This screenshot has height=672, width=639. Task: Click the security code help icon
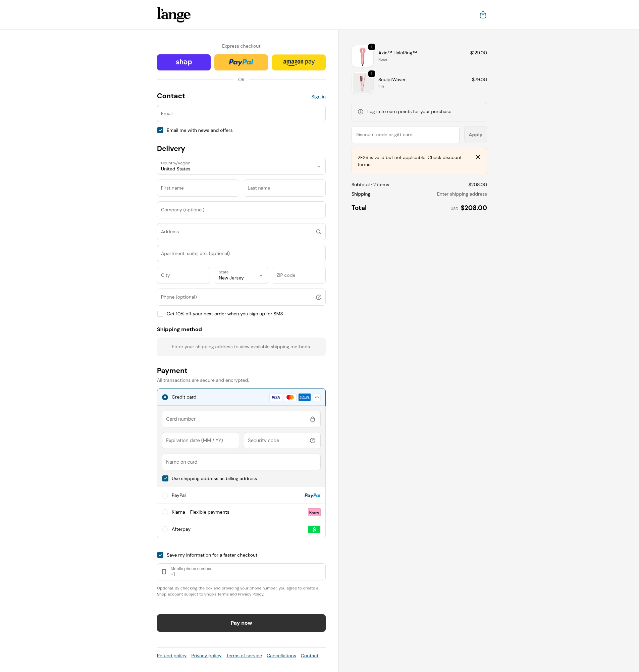click(312, 441)
